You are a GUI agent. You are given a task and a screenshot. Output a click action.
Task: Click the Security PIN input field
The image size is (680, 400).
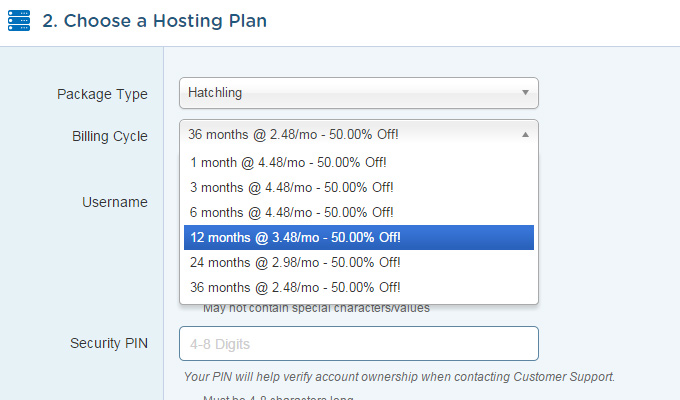359,344
